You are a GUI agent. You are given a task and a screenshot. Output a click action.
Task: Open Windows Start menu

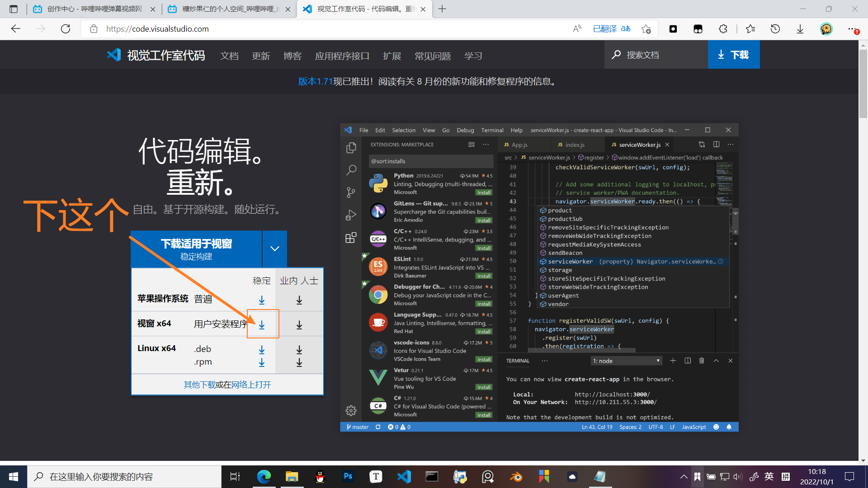click(x=14, y=477)
